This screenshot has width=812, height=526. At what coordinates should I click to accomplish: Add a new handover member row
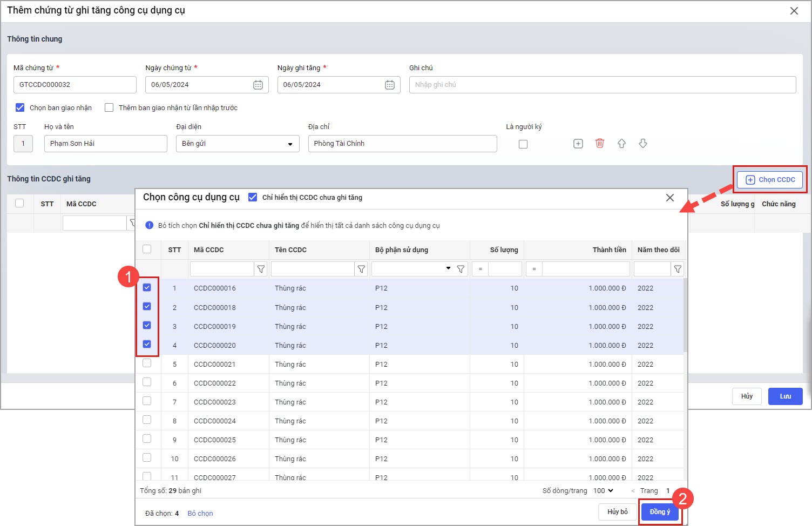[x=578, y=144]
